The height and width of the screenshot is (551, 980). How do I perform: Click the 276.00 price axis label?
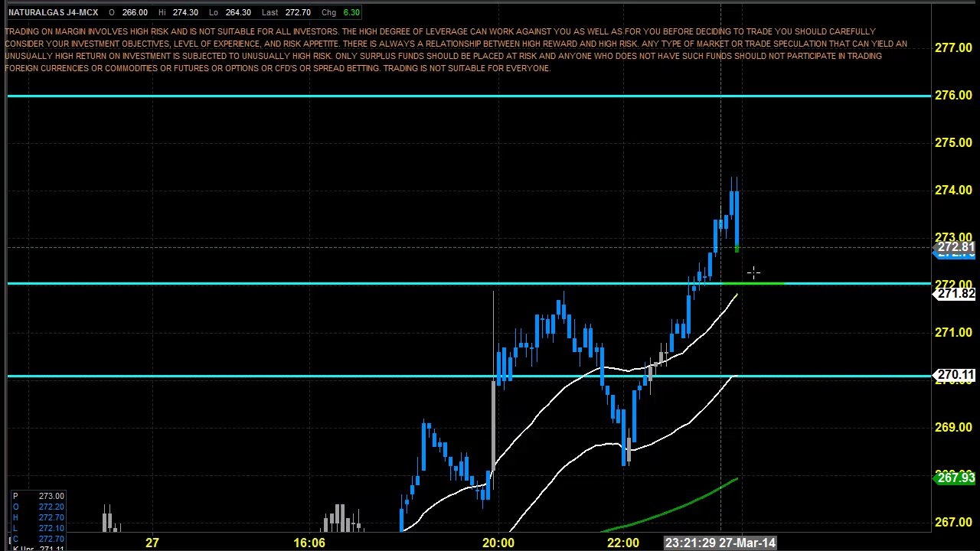[x=953, y=95]
